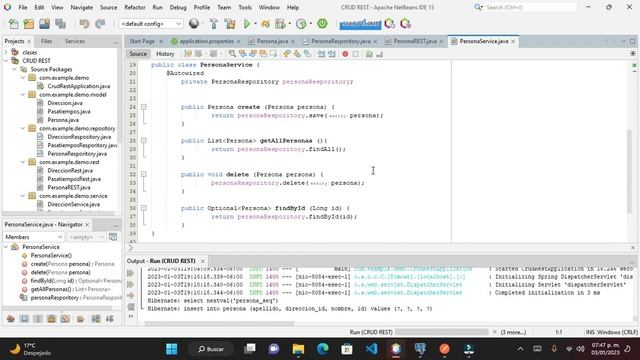Open CrudRestApplication.java in project tree
This screenshot has width=640, height=360.
[x=78, y=86]
